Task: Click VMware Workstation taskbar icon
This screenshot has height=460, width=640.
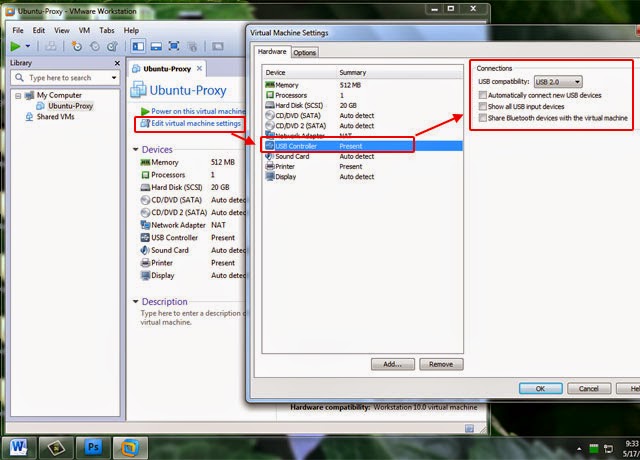Action: pos(130,448)
